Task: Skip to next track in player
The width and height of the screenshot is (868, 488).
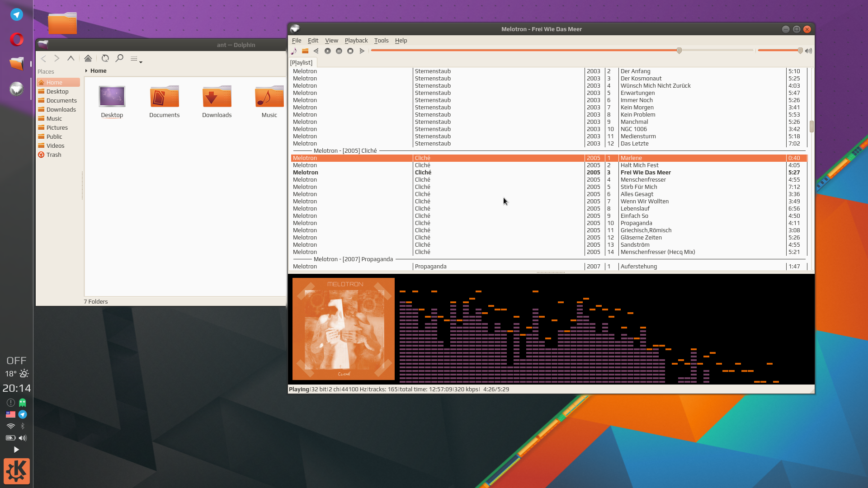Action: point(362,51)
